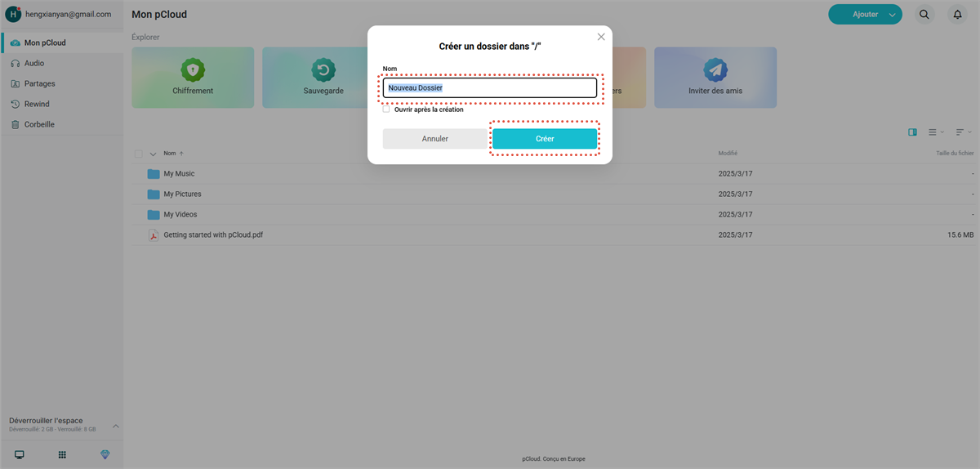
Task: Open the notifications bell
Action: pyautogui.click(x=958, y=14)
